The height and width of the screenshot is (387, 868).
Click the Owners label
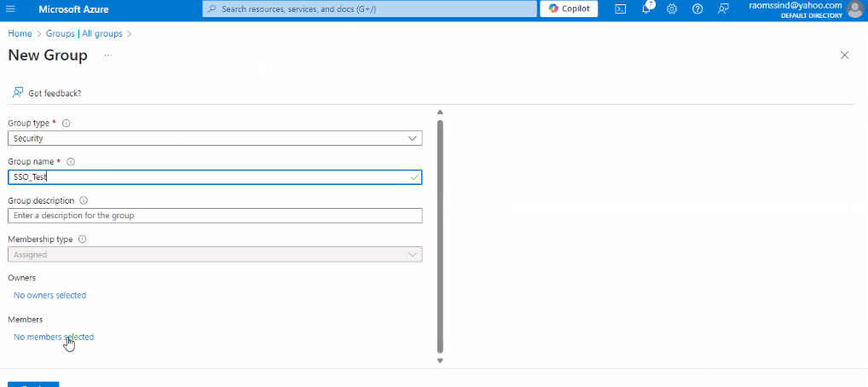(21, 277)
